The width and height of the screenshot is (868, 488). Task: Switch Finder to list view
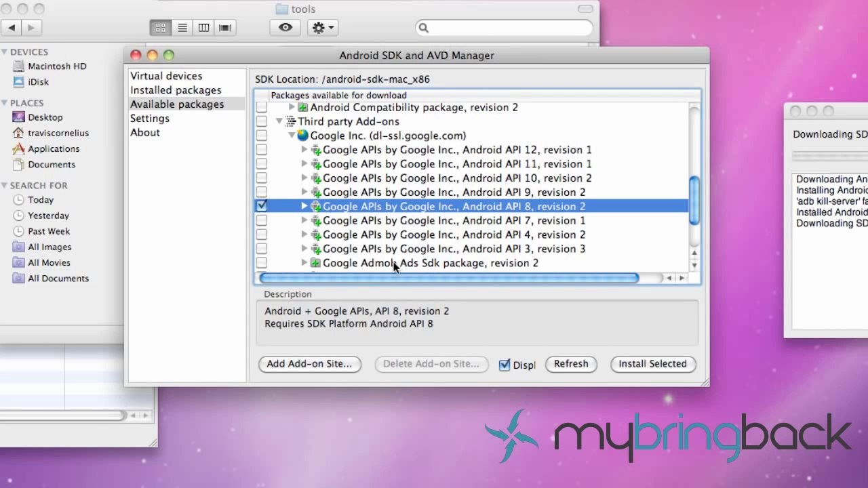[182, 28]
